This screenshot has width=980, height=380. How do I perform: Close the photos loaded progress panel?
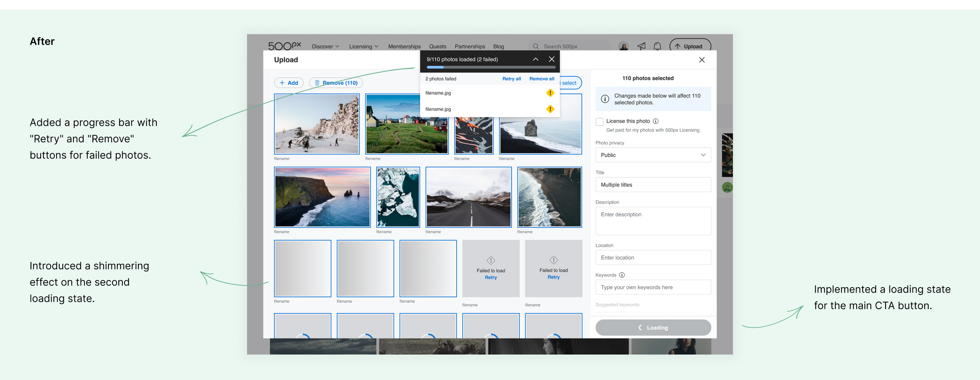tap(552, 59)
